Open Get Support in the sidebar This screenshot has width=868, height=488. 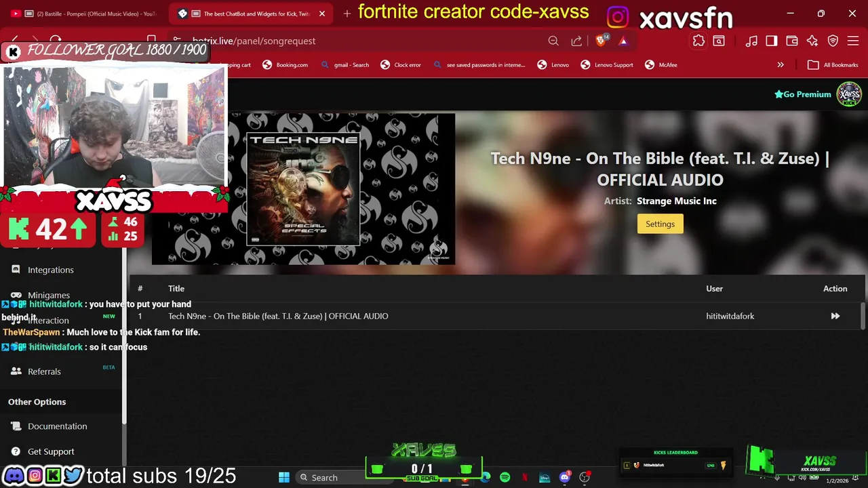click(x=51, y=451)
